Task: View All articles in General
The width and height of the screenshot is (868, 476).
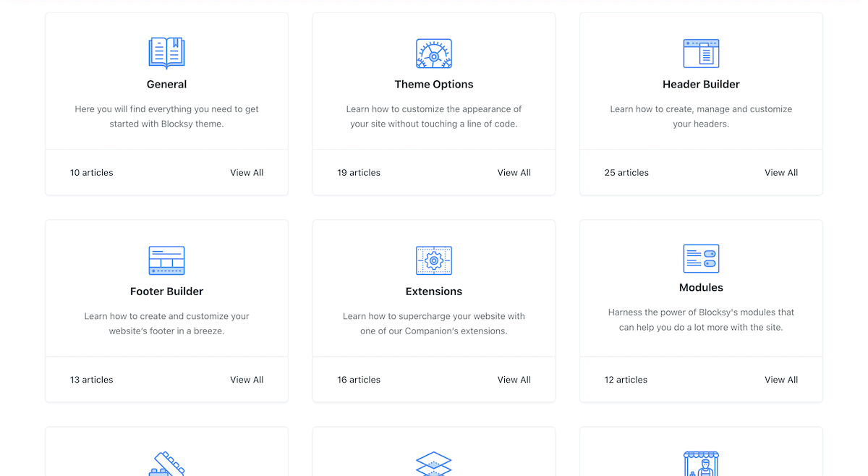Action: (247, 172)
